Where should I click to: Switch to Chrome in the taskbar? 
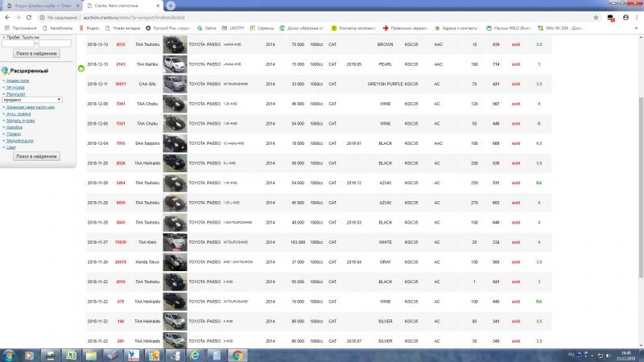coord(237,356)
